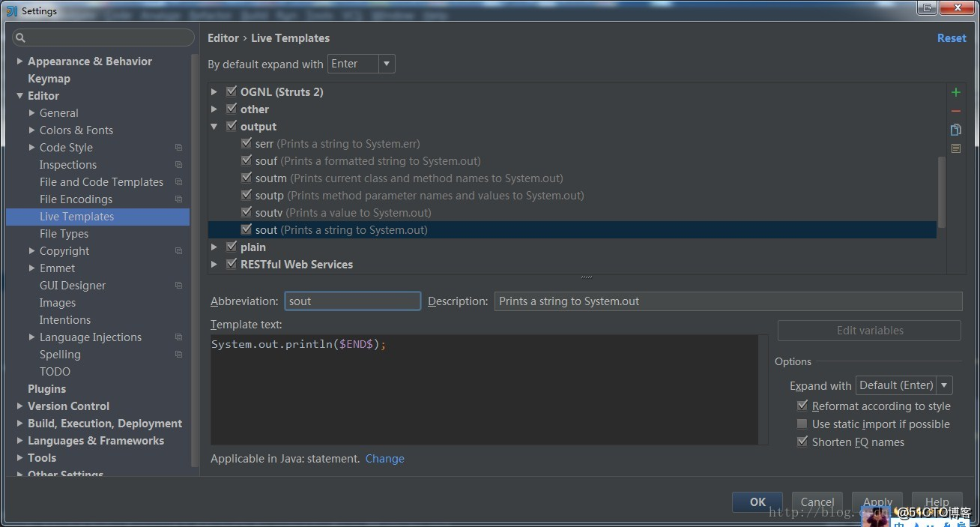The width and height of the screenshot is (980, 527).
Task: Click project-level icon next to Language Injections
Action: [178, 337]
